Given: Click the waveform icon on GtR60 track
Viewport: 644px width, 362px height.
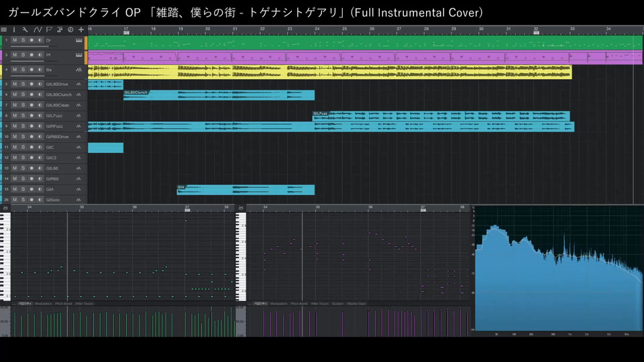Looking at the screenshot, I should (78, 178).
